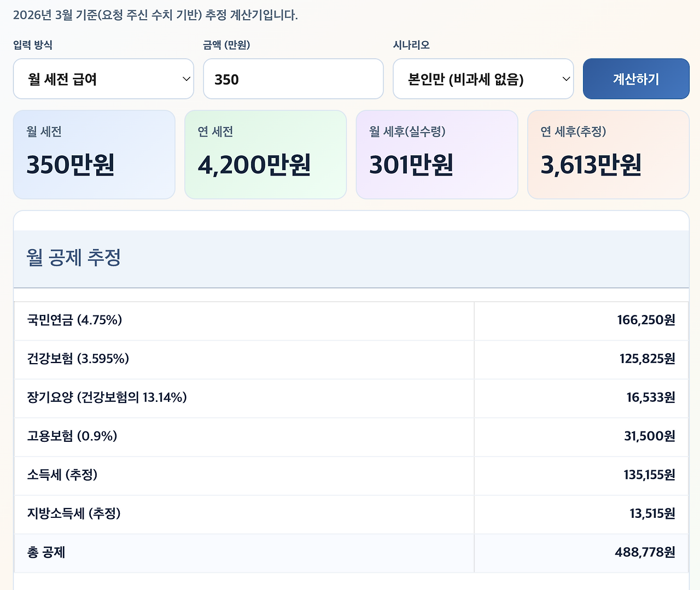Image resolution: width=700 pixels, height=590 pixels.
Task: Select the 장기요양 deduction row
Action: [350, 398]
